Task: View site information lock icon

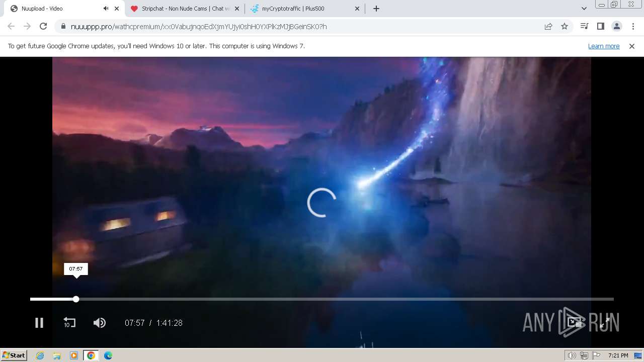Action: [63, 27]
